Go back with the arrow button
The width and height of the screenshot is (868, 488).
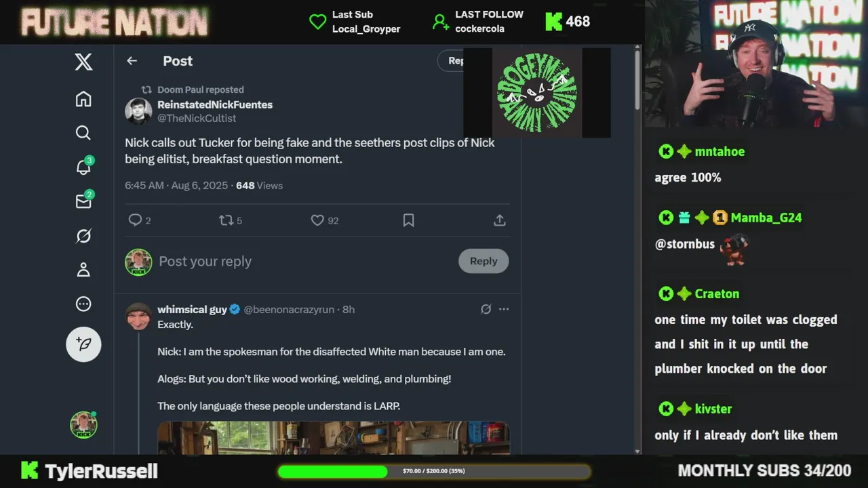click(132, 61)
